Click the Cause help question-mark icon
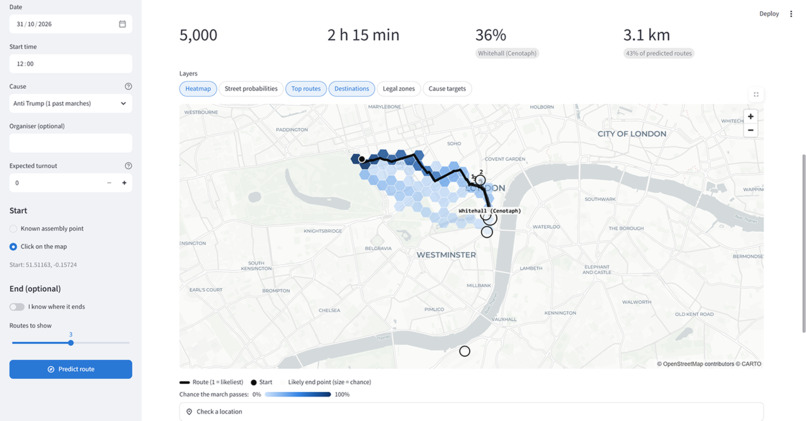The height and width of the screenshot is (421, 806). (129, 86)
